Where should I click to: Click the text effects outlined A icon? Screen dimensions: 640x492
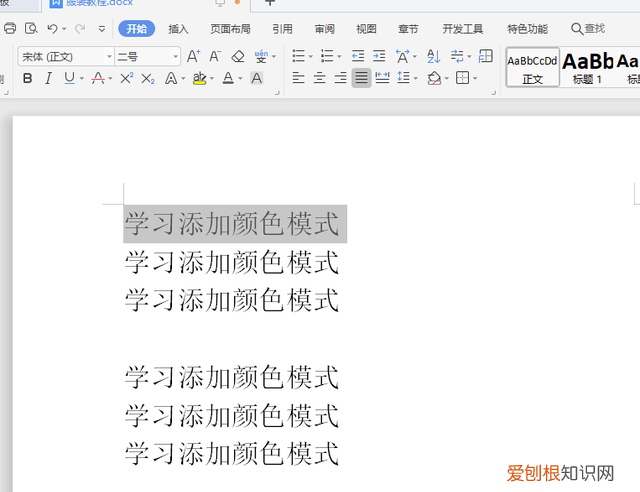tap(171, 78)
